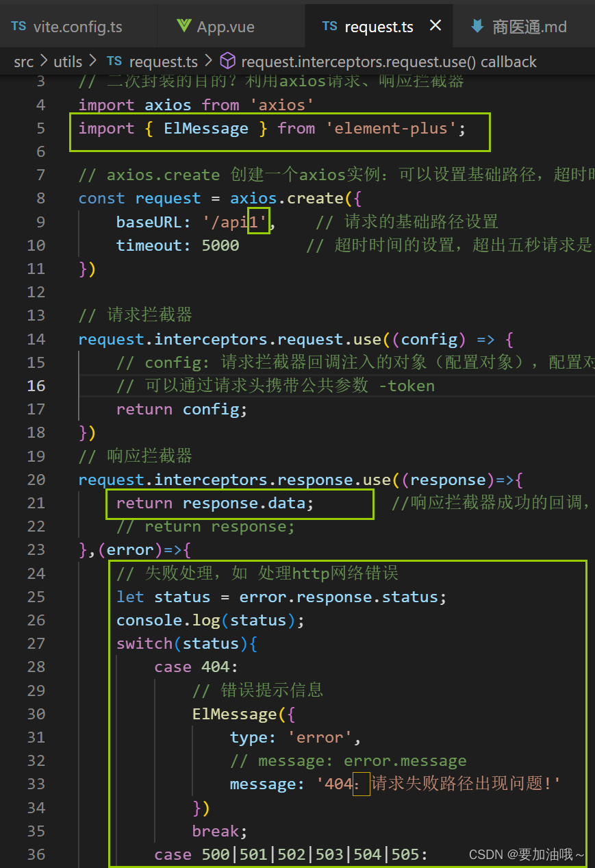
Task: Click commented '// return response;' line
Action: (x=205, y=526)
